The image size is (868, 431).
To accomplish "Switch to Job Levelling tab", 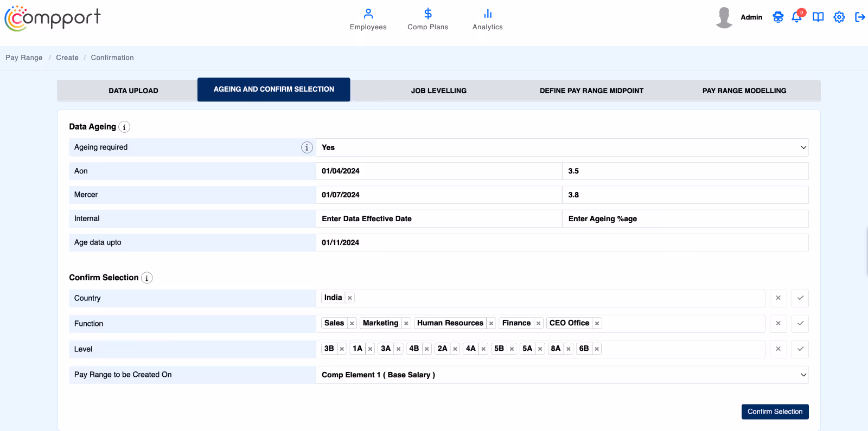I will [439, 91].
